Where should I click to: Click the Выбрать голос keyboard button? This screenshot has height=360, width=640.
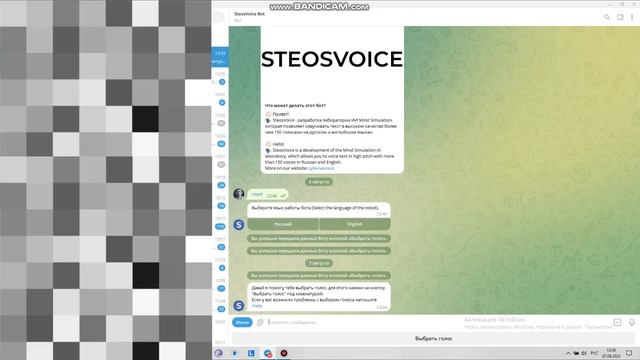tap(433, 338)
